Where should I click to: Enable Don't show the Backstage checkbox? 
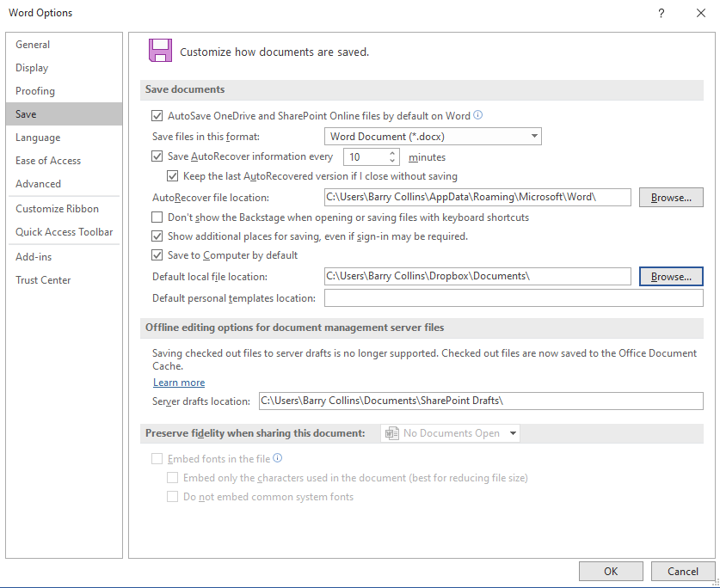pyautogui.click(x=157, y=217)
